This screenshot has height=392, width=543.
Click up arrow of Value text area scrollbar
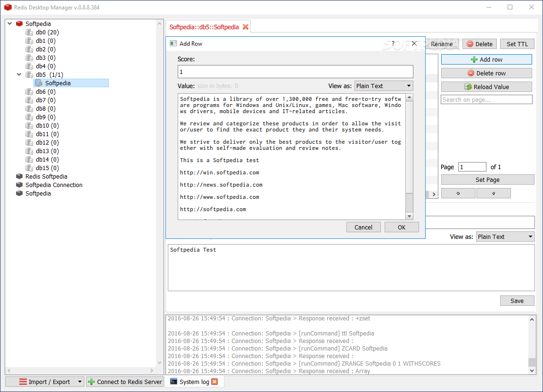coord(409,98)
